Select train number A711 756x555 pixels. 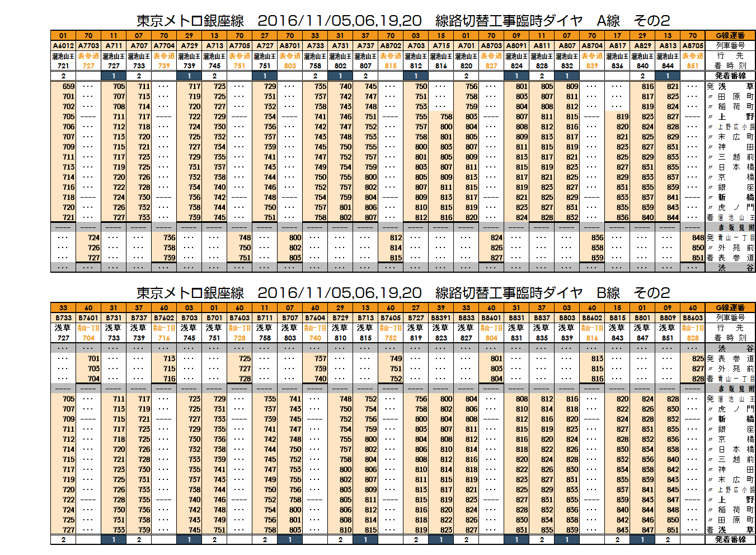coord(114,46)
